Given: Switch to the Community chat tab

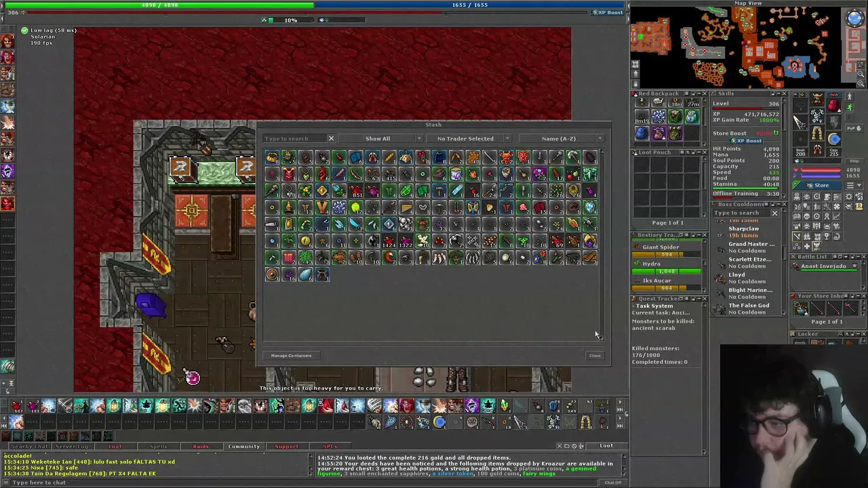Looking at the screenshot, I should [x=244, y=446].
